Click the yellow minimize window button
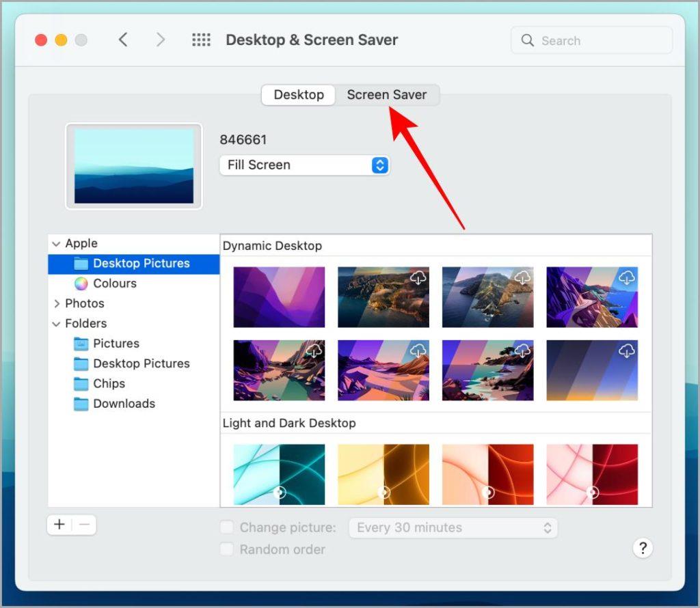This screenshot has width=700, height=608. tap(61, 40)
